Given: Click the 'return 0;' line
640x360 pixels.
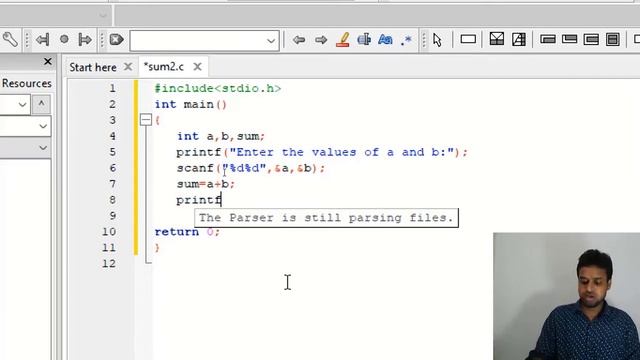Looking at the screenshot, I should tap(187, 232).
